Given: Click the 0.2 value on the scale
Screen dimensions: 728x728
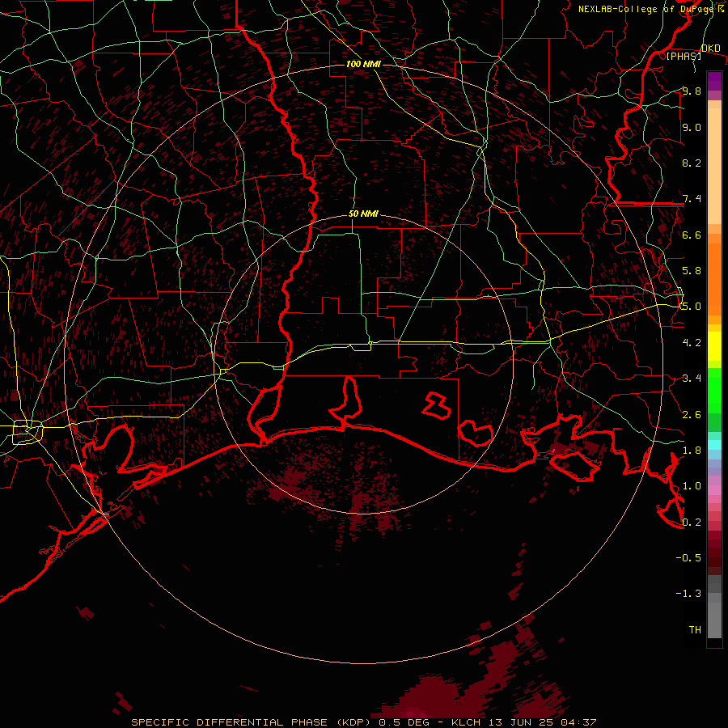Looking at the screenshot, I should [x=692, y=523].
